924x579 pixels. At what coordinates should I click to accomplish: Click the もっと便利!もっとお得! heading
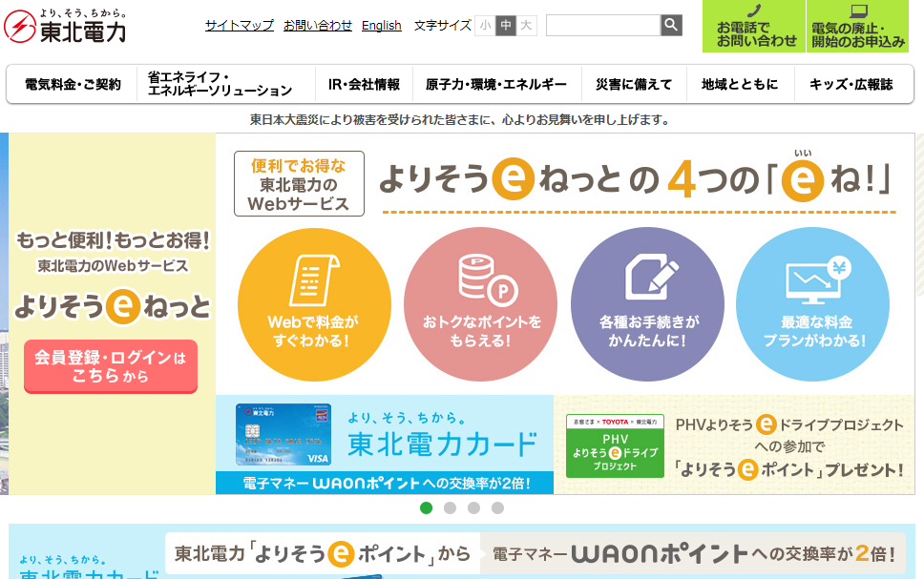pos(113,240)
